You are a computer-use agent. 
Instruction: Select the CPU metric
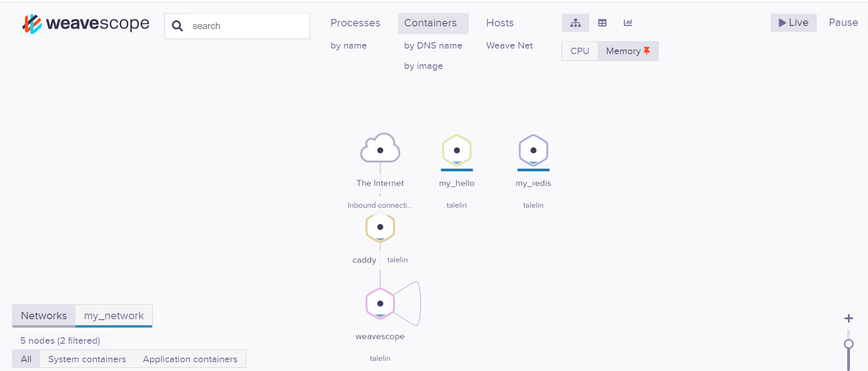[x=580, y=51]
